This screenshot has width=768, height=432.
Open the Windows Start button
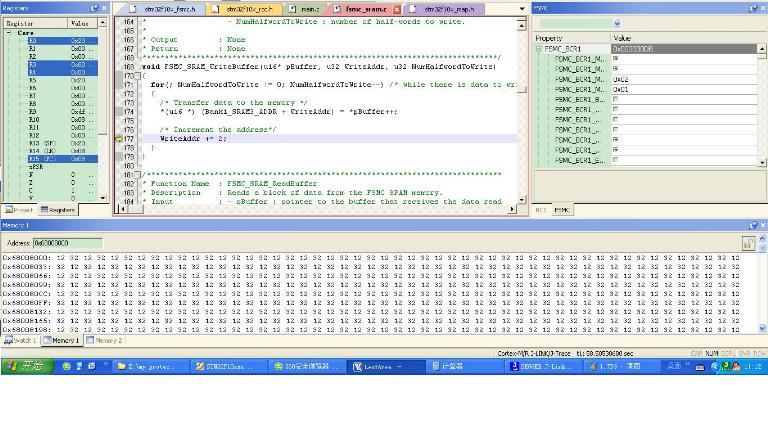27,366
